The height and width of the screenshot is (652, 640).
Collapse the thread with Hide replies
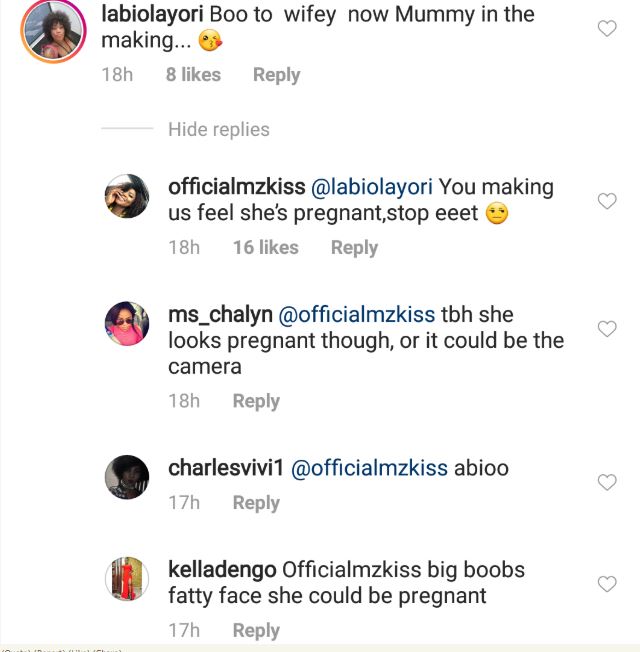[218, 129]
